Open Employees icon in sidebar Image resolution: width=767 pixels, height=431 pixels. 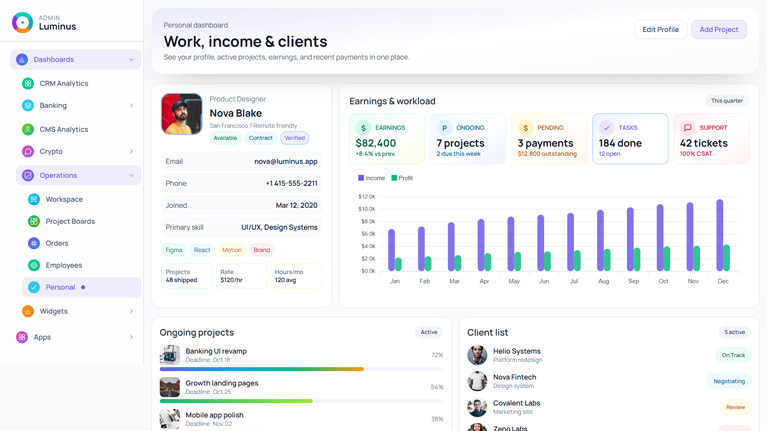34,266
